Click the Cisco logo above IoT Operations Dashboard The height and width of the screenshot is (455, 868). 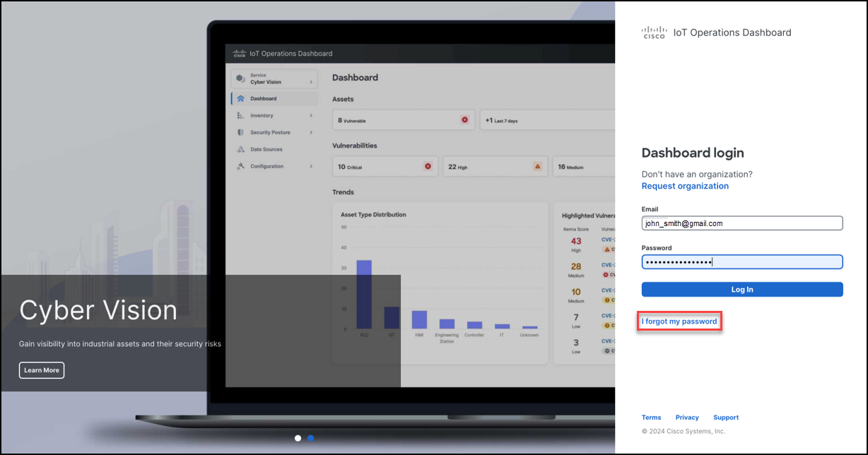(653, 31)
